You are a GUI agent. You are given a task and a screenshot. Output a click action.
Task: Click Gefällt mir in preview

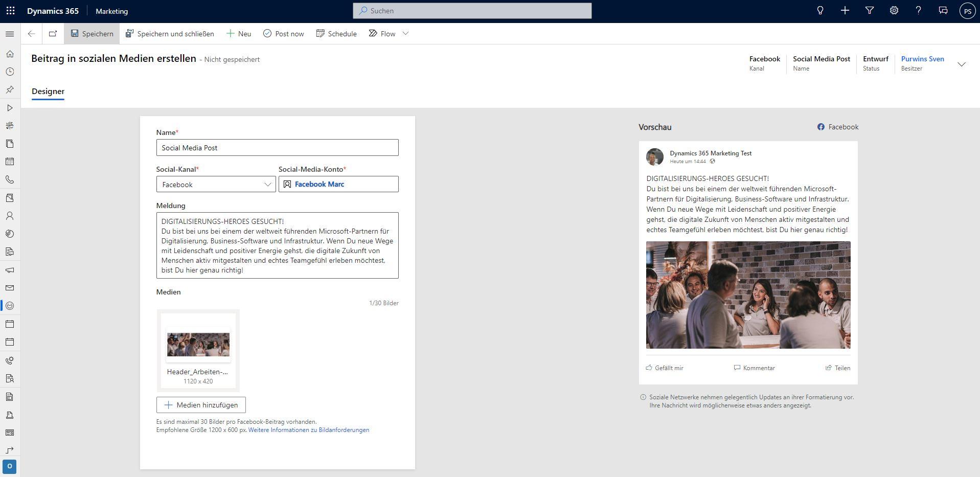point(665,368)
